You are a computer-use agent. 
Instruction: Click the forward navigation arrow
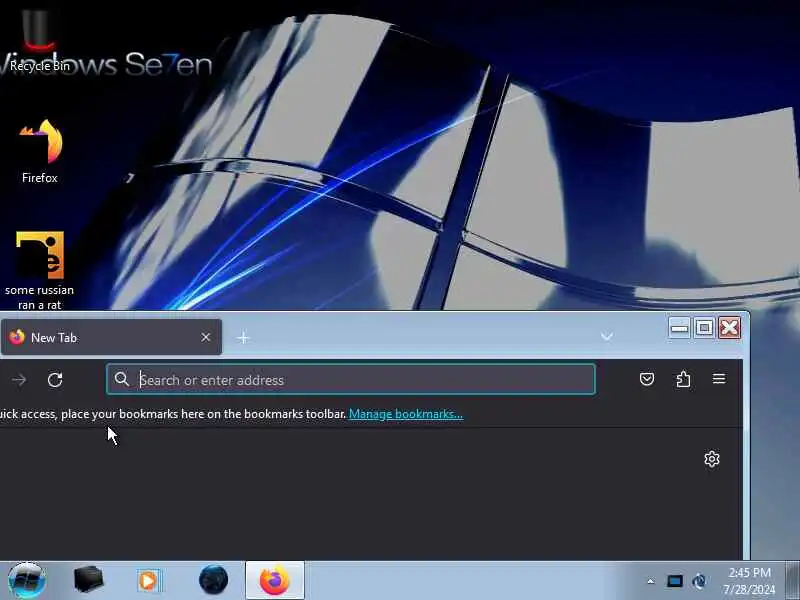tap(19, 380)
